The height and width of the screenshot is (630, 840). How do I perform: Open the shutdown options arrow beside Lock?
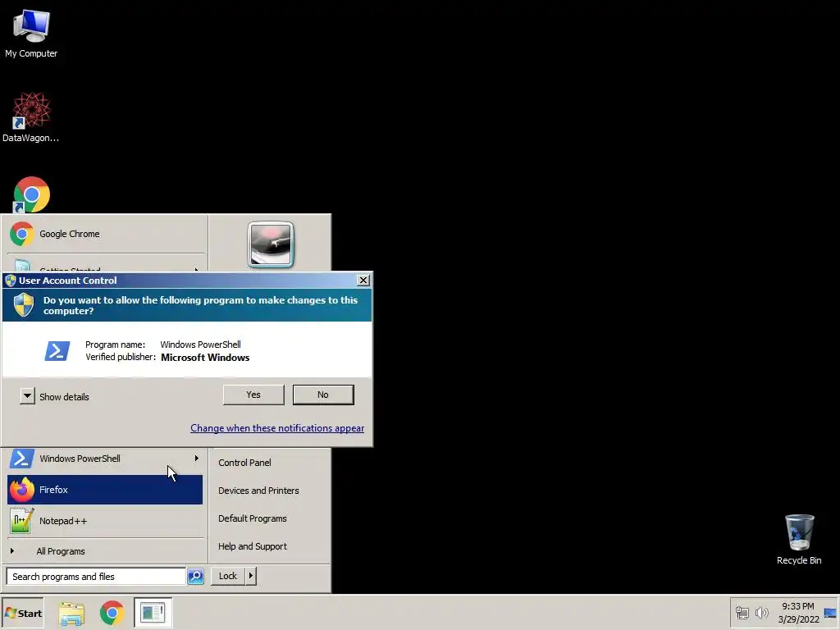pyautogui.click(x=251, y=576)
